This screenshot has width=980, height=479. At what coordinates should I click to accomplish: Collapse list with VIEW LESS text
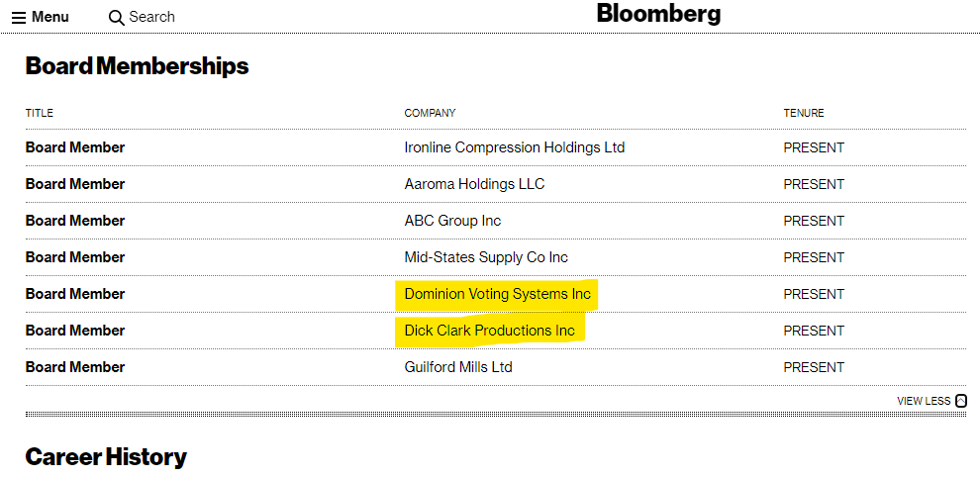click(x=924, y=401)
